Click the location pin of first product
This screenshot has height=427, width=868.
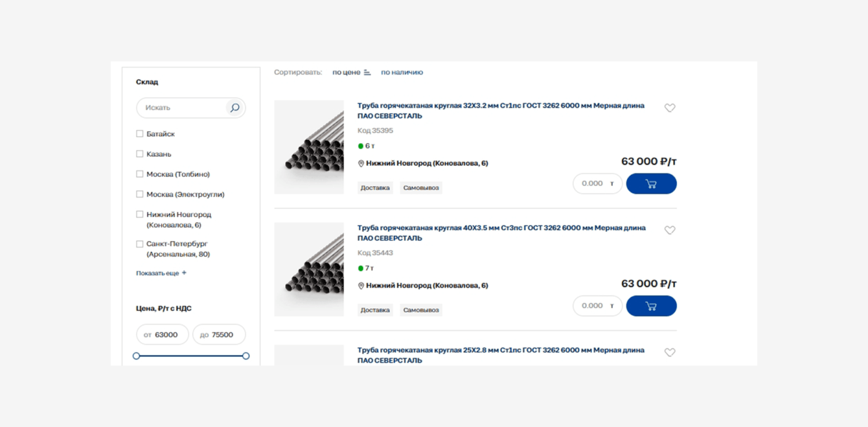click(x=361, y=164)
